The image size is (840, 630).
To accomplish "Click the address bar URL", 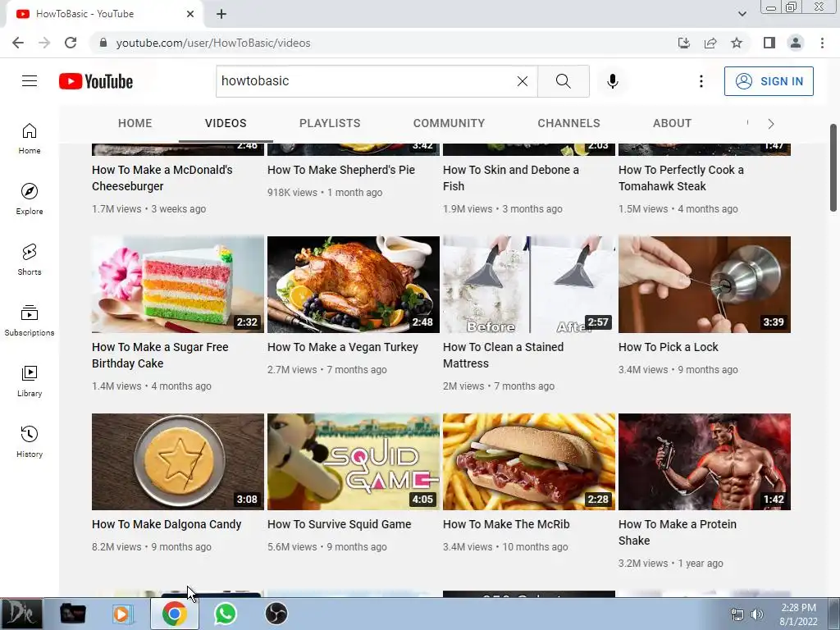I will (x=213, y=43).
